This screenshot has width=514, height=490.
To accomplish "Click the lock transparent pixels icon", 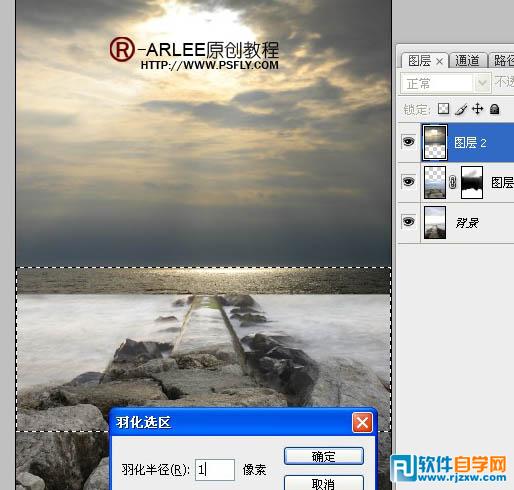I will (443, 108).
